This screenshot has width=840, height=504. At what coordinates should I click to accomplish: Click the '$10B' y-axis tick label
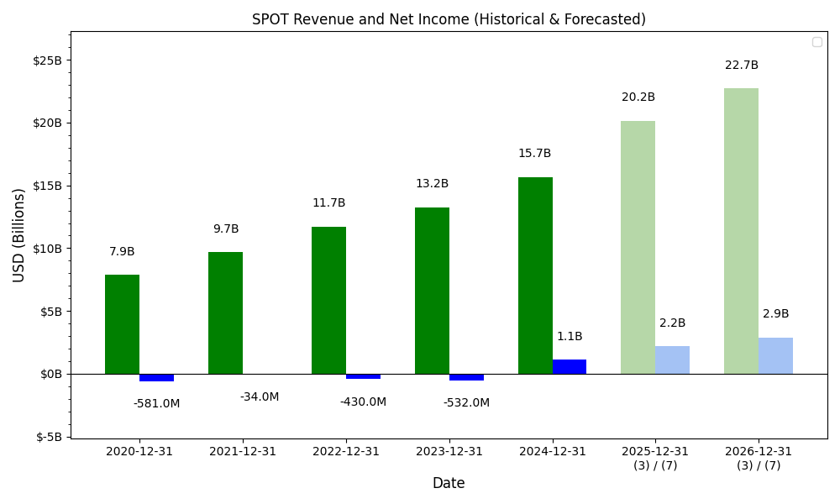click(48, 249)
